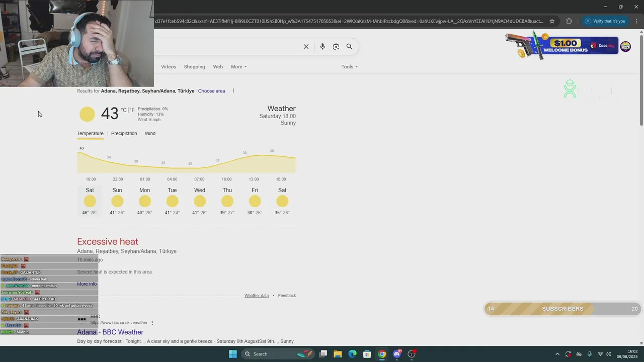644x362 pixels.
Task: Switch temperature unit to °F
Action: pyautogui.click(x=132, y=110)
